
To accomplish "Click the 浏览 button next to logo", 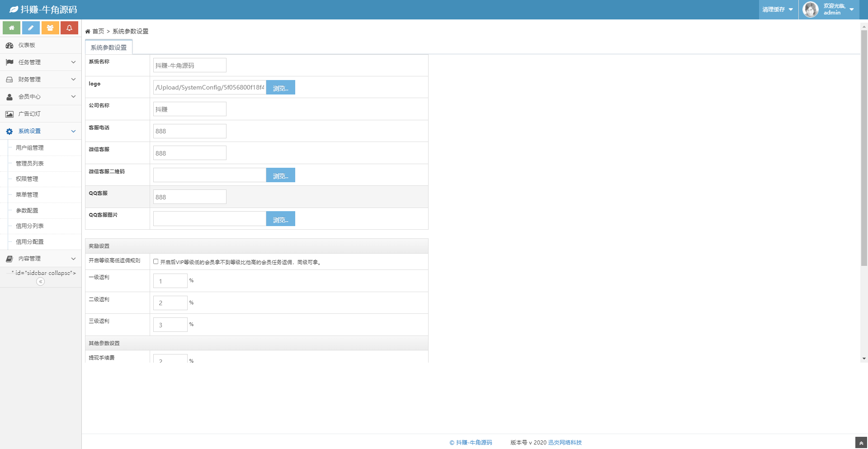I will coord(280,88).
